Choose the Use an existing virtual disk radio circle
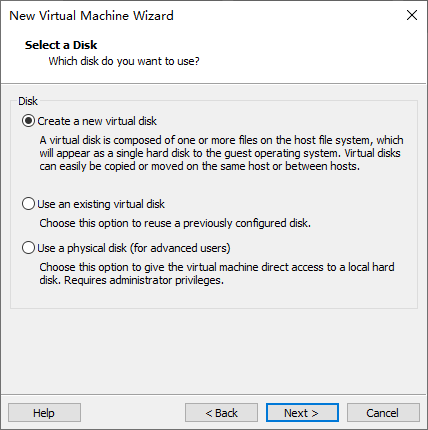This screenshot has width=428, height=430. click(x=28, y=204)
